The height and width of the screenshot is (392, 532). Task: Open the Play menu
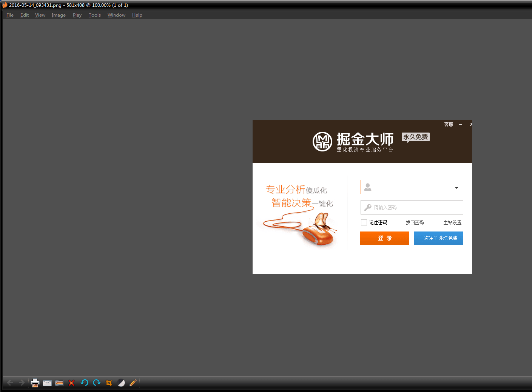[x=77, y=15]
